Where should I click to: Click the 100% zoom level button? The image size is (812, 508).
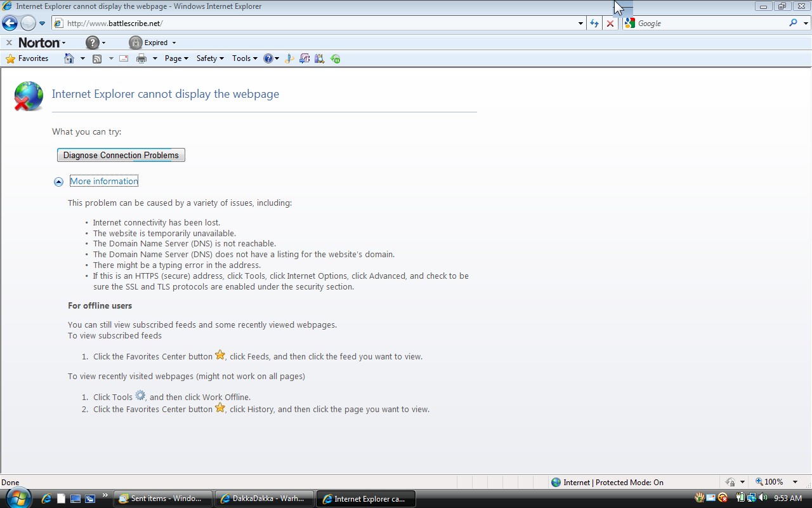tap(769, 482)
